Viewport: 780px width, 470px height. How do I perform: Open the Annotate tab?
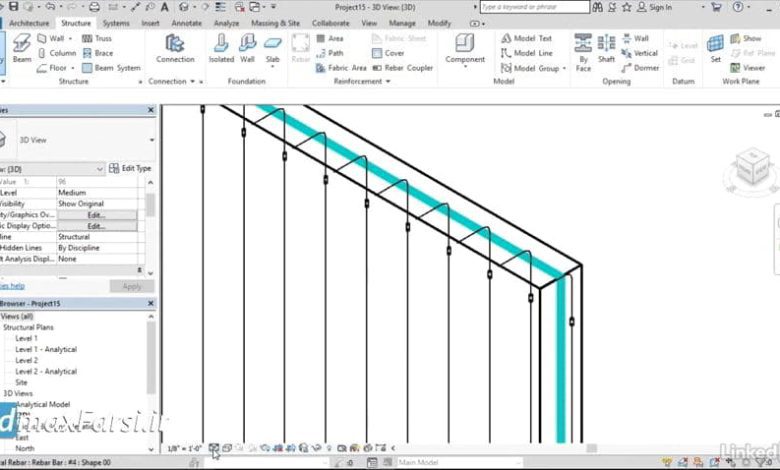point(187,23)
